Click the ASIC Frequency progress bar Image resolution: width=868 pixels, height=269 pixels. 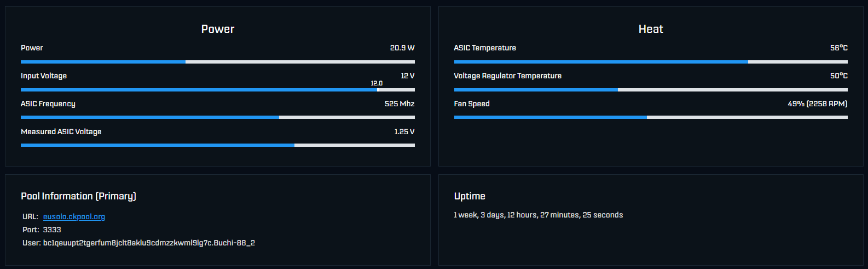[218, 117]
